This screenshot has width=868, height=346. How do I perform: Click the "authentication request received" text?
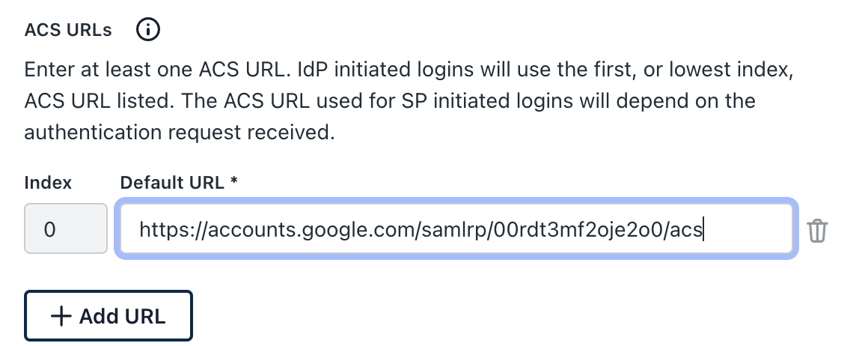177,132
